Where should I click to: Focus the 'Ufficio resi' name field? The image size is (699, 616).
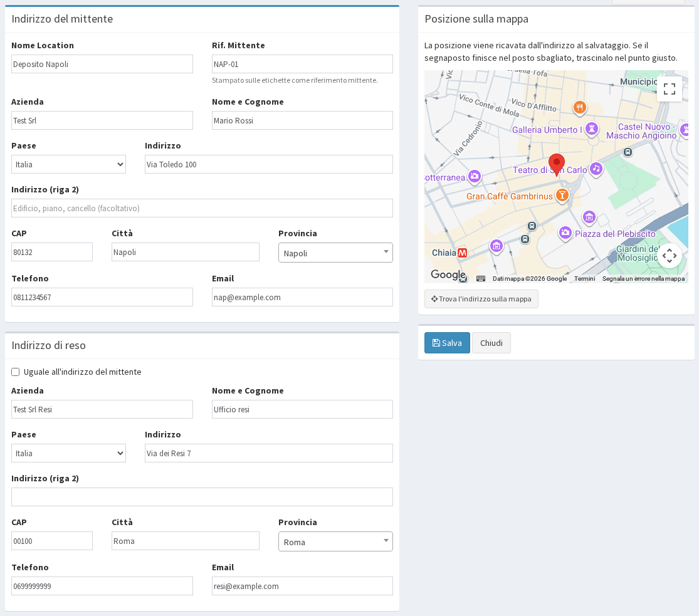pos(302,409)
